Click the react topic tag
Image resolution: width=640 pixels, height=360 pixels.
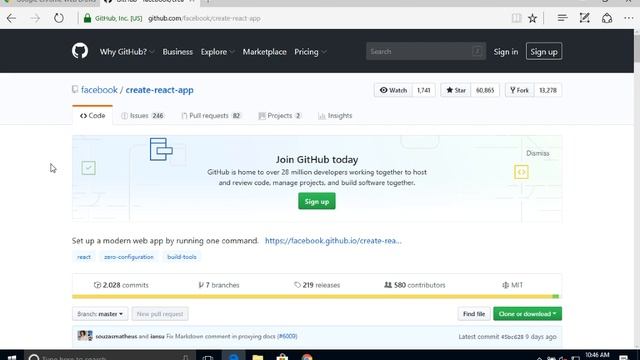(84, 257)
